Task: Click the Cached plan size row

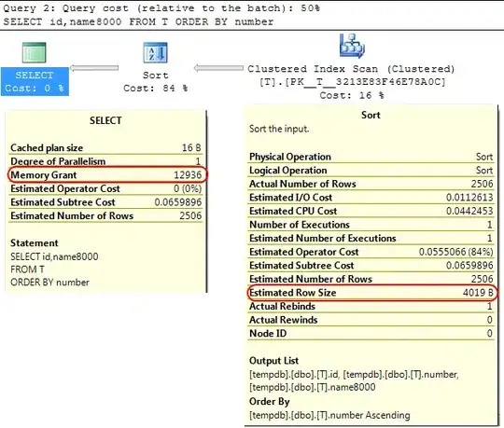Action: tap(106, 147)
